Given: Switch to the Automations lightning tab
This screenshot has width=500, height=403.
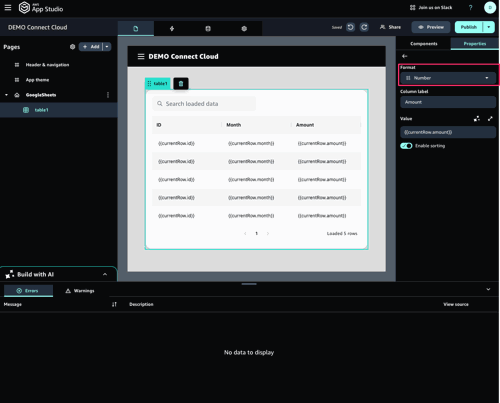Looking at the screenshot, I should click(x=172, y=28).
